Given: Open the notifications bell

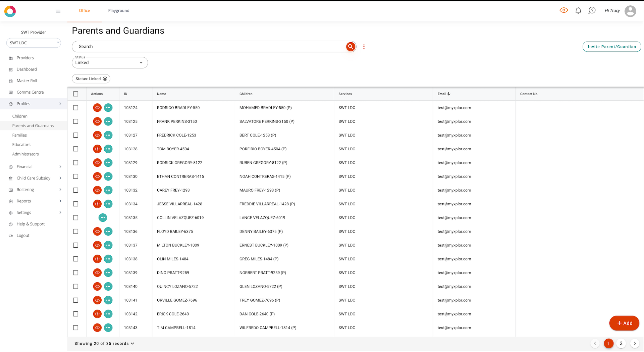Looking at the screenshot, I should [x=578, y=11].
